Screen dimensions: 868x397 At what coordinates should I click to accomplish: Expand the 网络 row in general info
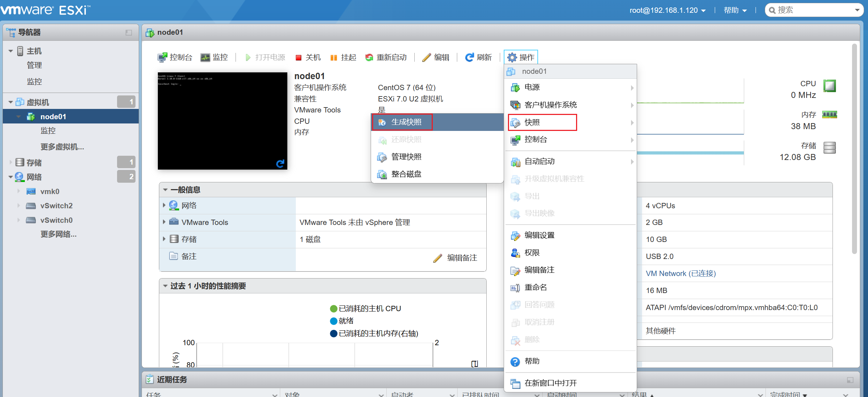164,205
